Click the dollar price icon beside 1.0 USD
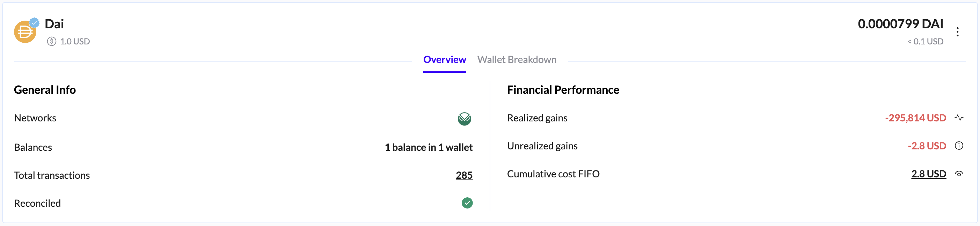 51,41
